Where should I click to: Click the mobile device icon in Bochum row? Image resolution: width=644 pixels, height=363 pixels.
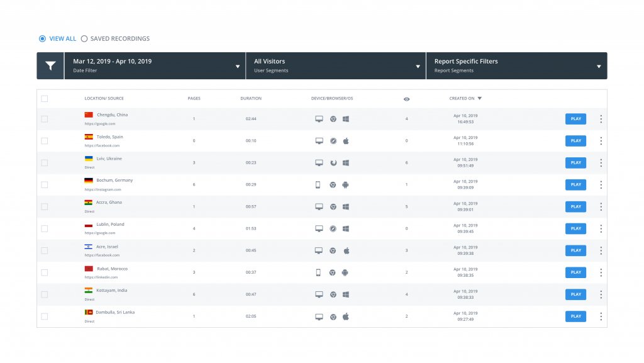tap(318, 185)
